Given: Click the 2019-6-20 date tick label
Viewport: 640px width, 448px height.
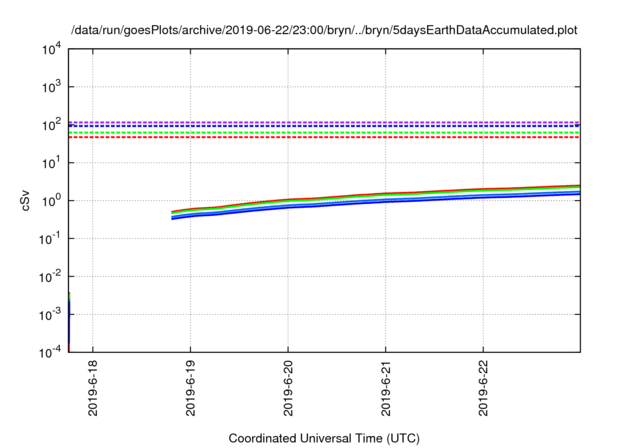Looking at the screenshot, I should click(288, 388).
